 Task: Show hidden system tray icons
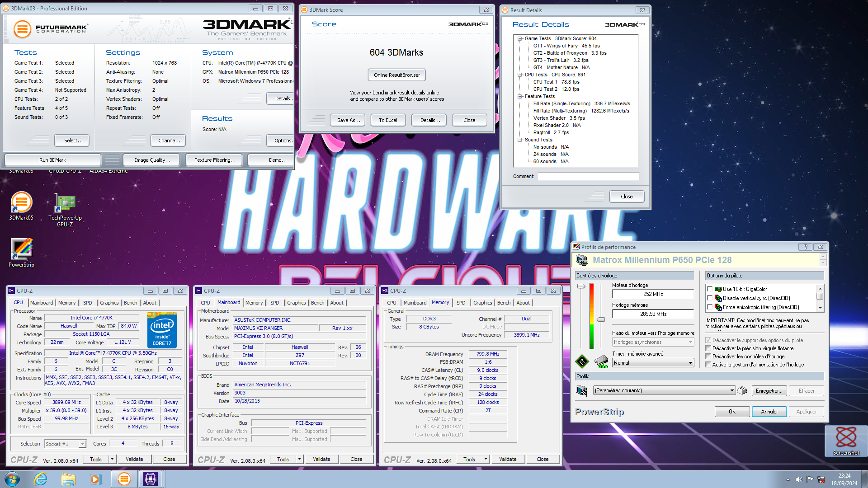pyautogui.click(x=788, y=479)
